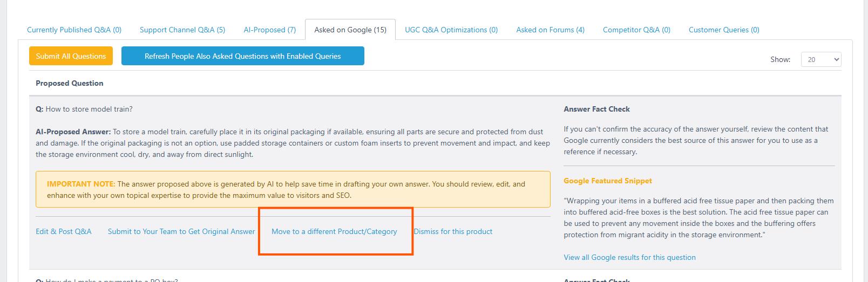868x282 pixels.
Task: Dismiss the question for this product
Action: pos(453,231)
